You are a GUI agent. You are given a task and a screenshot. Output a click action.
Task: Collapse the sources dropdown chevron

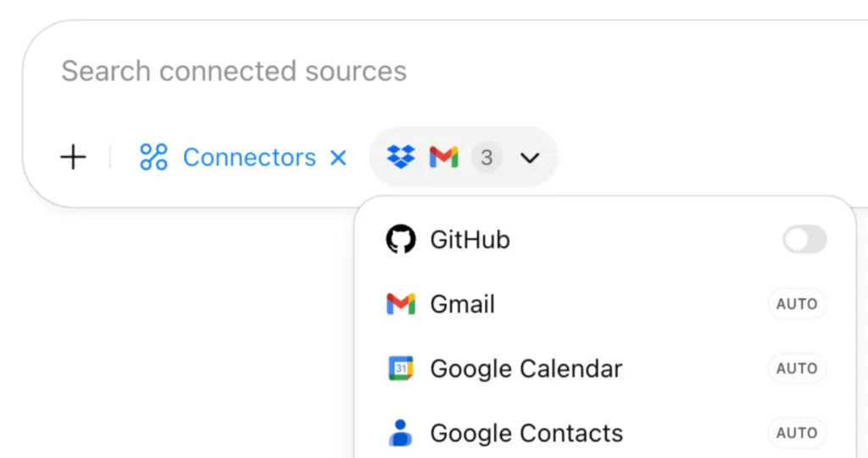tap(530, 159)
